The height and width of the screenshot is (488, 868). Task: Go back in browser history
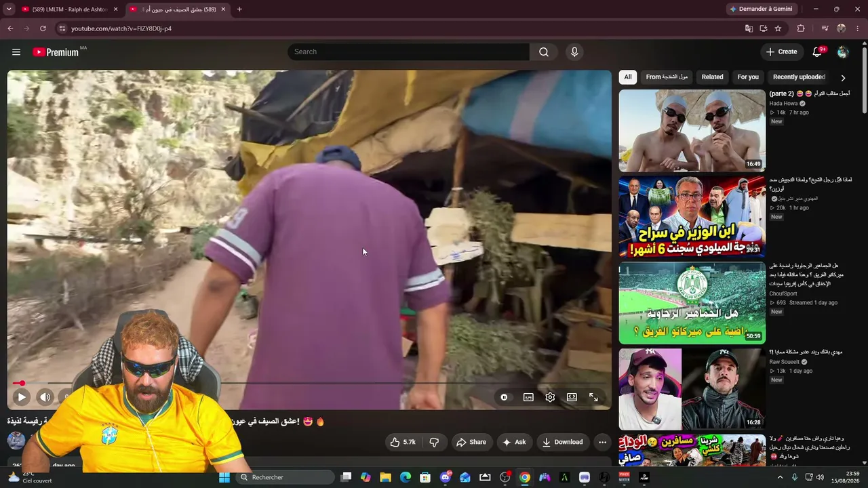pyautogui.click(x=10, y=28)
